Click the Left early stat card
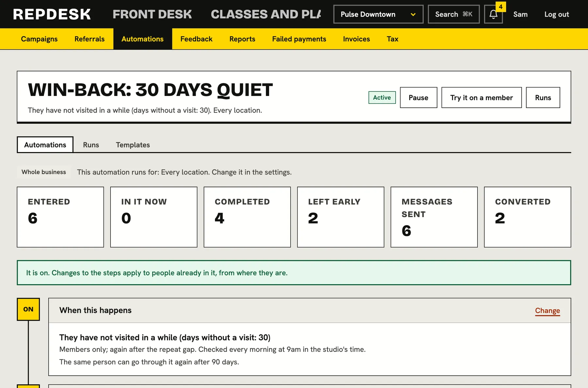This screenshot has width=588, height=388. point(341,217)
